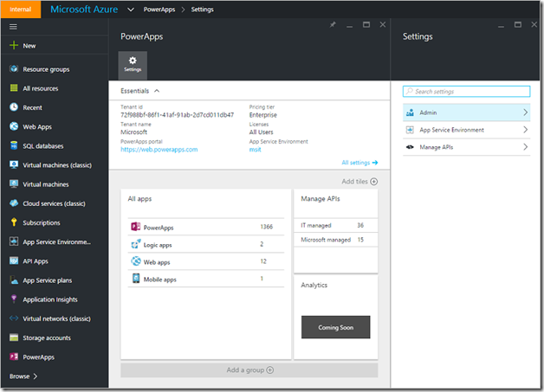
Task: Select the All resources grid icon
Action: point(14,88)
